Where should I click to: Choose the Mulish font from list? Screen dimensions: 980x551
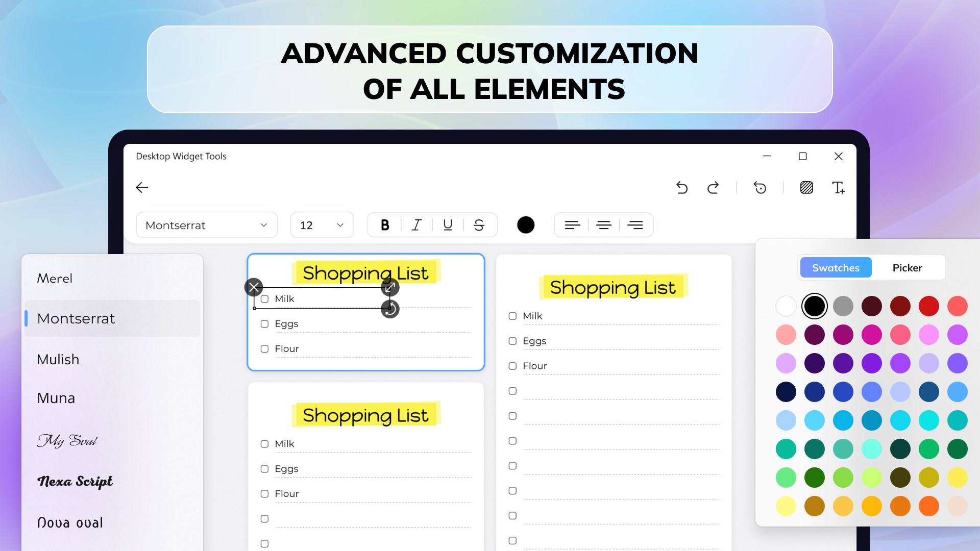tap(58, 359)
